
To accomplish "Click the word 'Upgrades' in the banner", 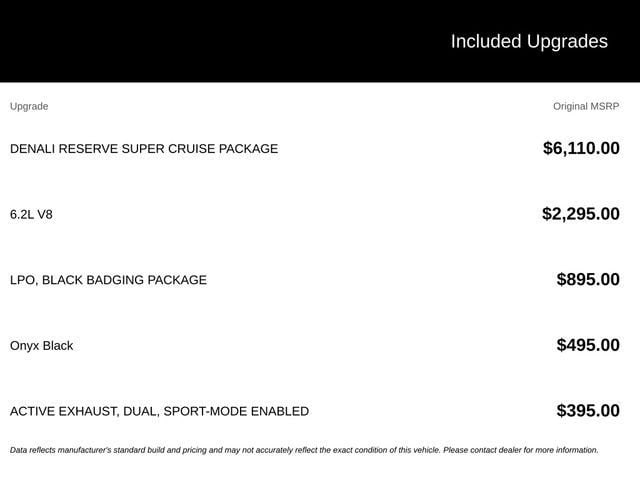I will pos(567,42).
